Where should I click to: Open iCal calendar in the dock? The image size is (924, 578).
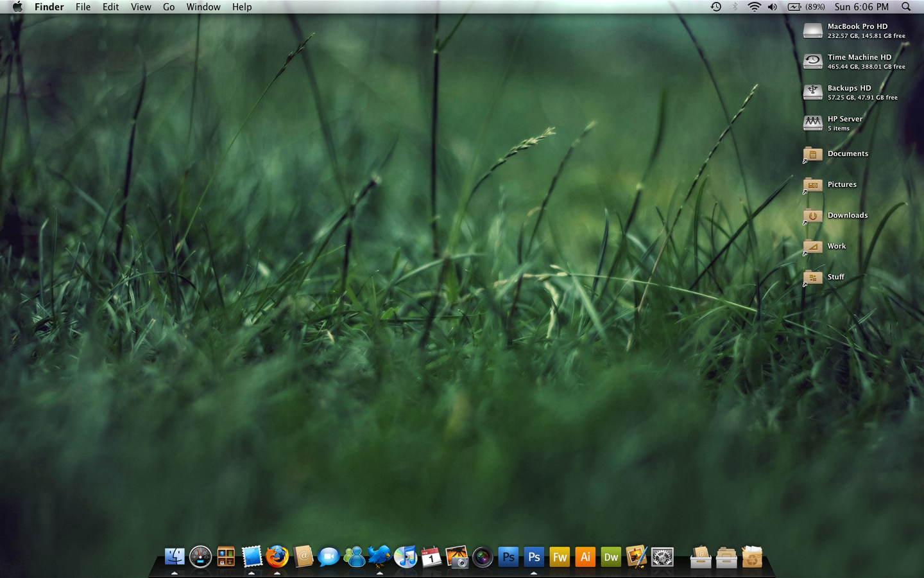pos(431,557)
